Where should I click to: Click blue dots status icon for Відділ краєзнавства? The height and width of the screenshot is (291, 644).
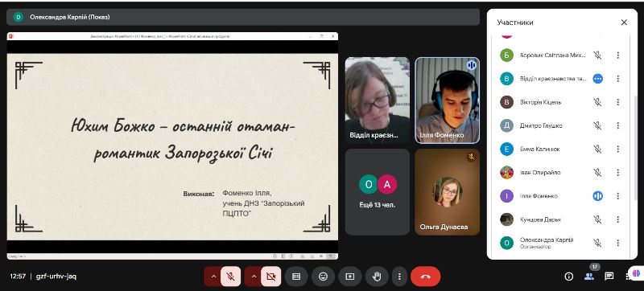pyautogui.click(x=597, y=79)
